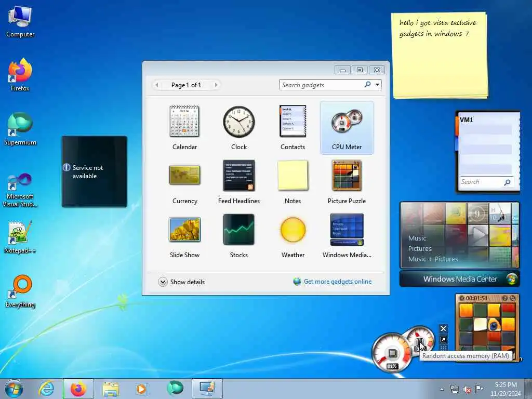This screenshot has width=532, height=399.
Task: Open the Windows Start menu orb
Action: point(14,389)
